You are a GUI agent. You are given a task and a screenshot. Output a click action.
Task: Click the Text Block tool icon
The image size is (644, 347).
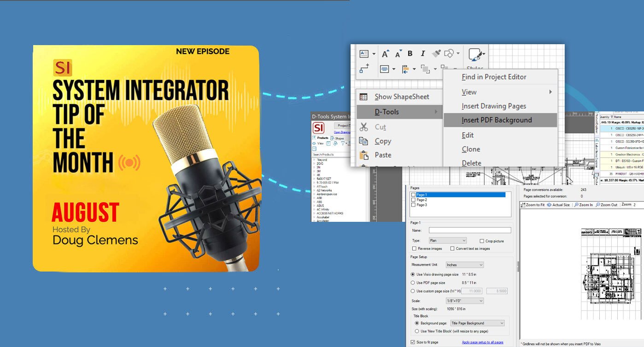pyautogui.click(x=364, y=54)
